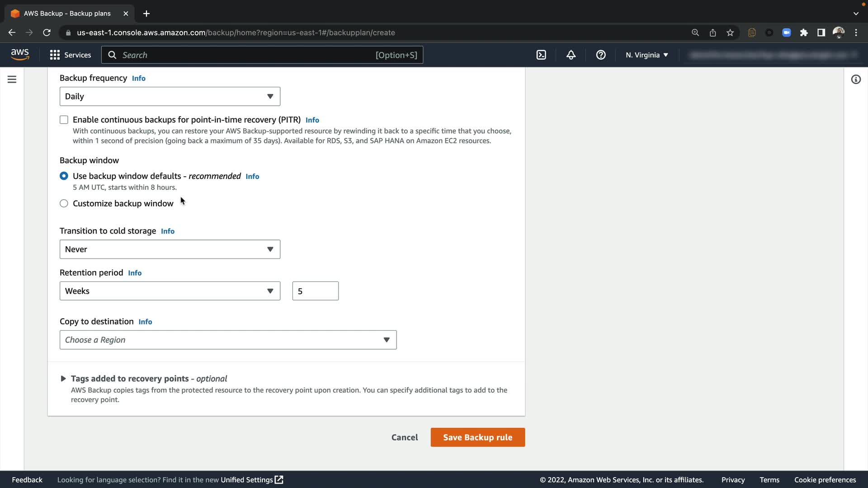This screenshot has height=488, width=868.
Task: Open the browser extensions puzzle icon
Action: 804,33
